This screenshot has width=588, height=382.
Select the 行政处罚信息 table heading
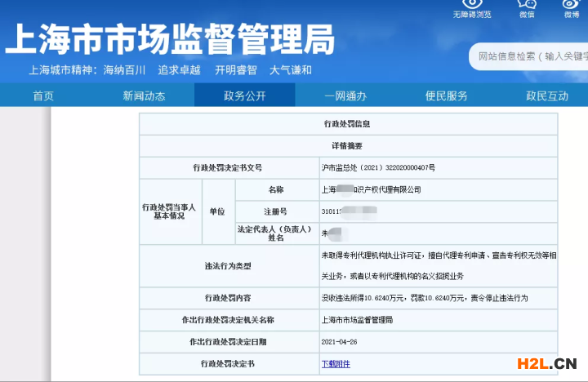tap(349, 124)
